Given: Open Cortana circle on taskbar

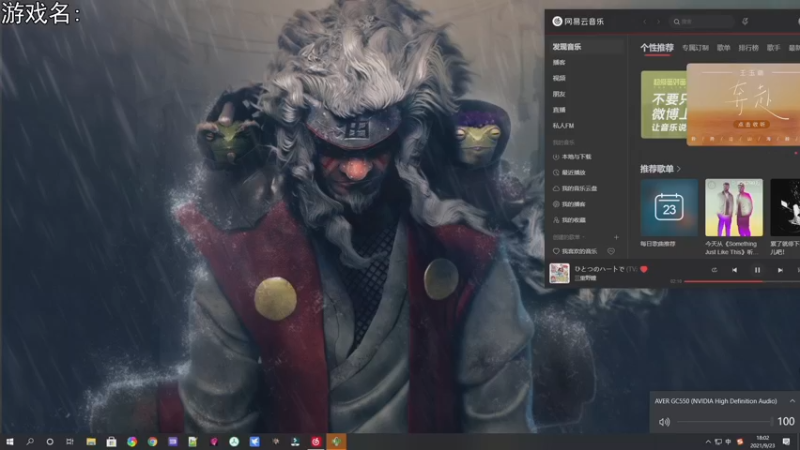Looking at the screenshot, I should (x=49, y=442).
